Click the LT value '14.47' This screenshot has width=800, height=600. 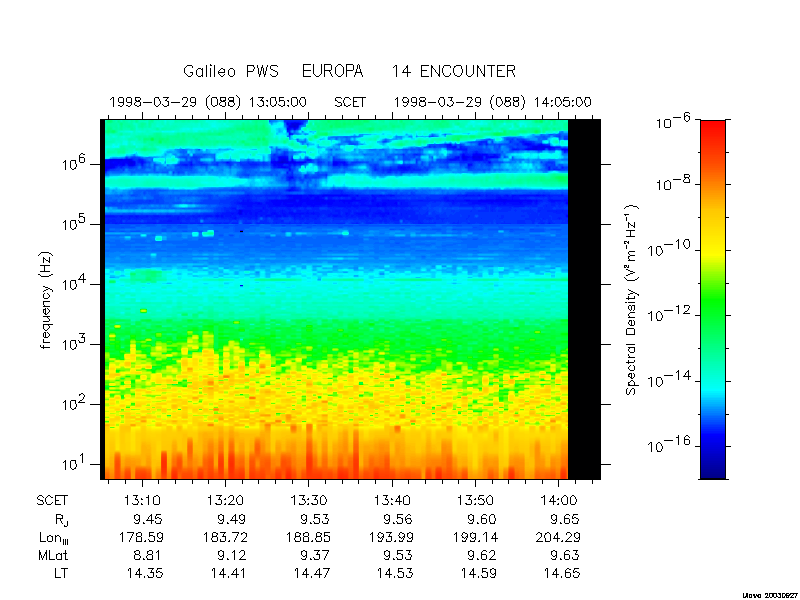[x=312, y=573]
